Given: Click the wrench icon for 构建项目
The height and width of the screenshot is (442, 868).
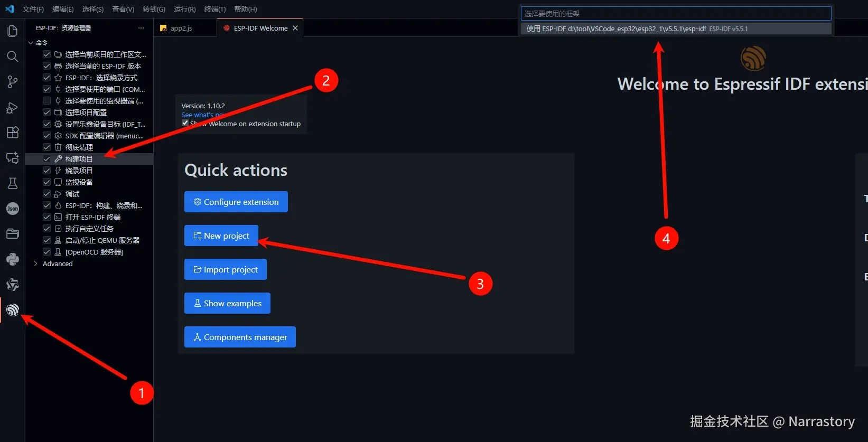Looking at the screenshot, I should click(x=58, y=159).
